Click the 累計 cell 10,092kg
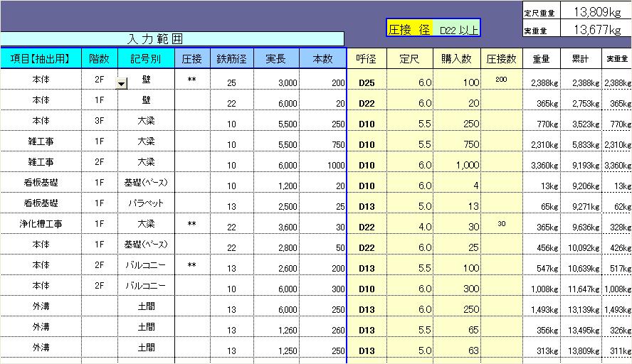632x364 pixels. 581,244
